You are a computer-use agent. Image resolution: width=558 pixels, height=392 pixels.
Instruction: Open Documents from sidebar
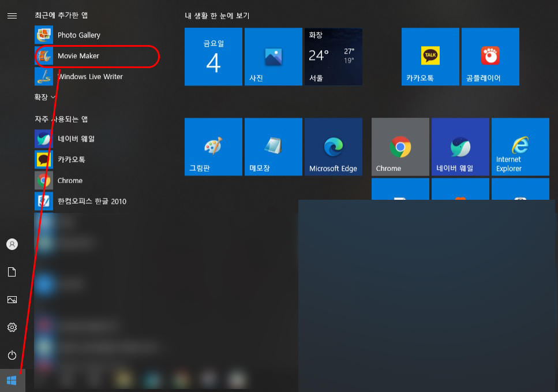(x=12, y=272)
